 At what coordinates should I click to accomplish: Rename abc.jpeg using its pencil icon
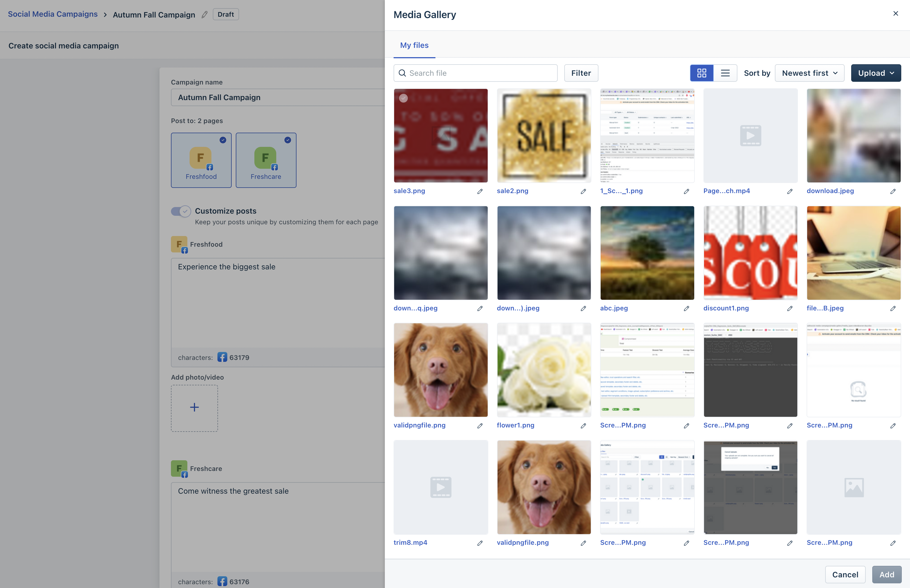(686, 308)
